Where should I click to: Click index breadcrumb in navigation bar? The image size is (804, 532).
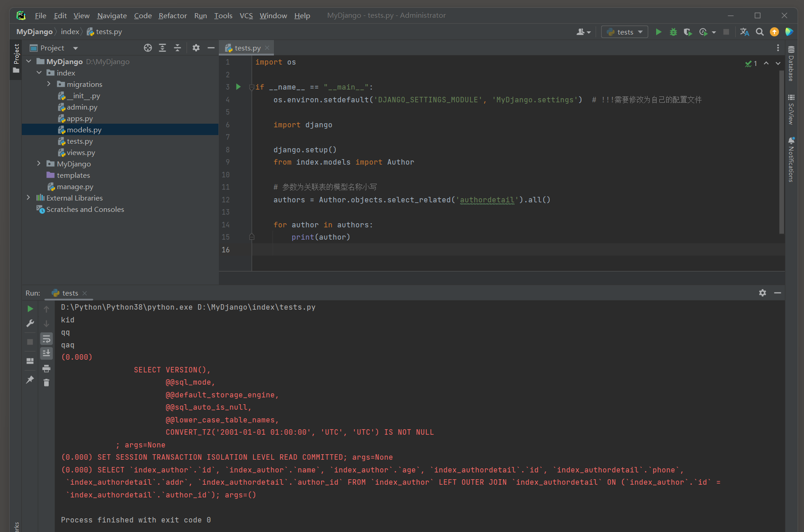pos(70,32)
